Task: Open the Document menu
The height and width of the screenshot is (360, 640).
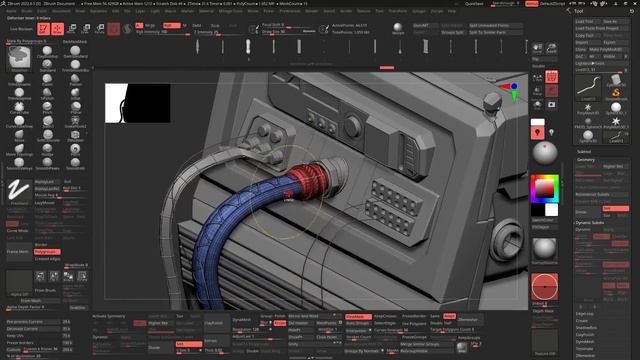Action: click(x=61, y=11)
